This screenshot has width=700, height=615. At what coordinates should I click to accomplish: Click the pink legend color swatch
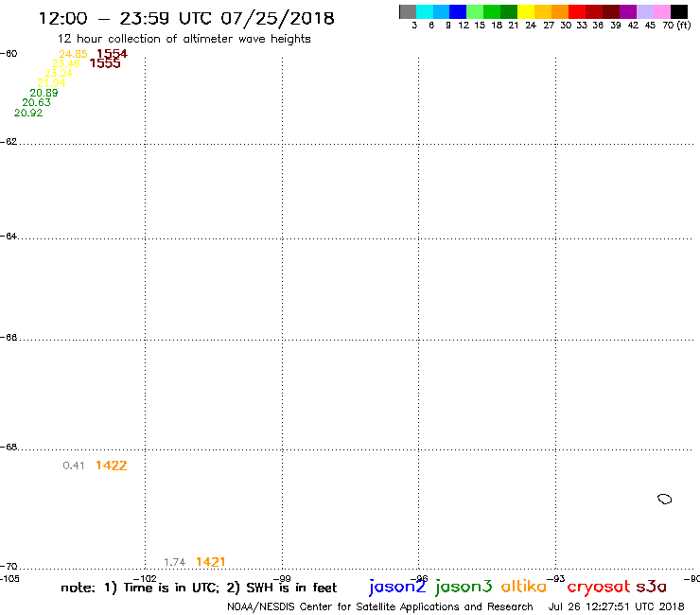point(661,11)
